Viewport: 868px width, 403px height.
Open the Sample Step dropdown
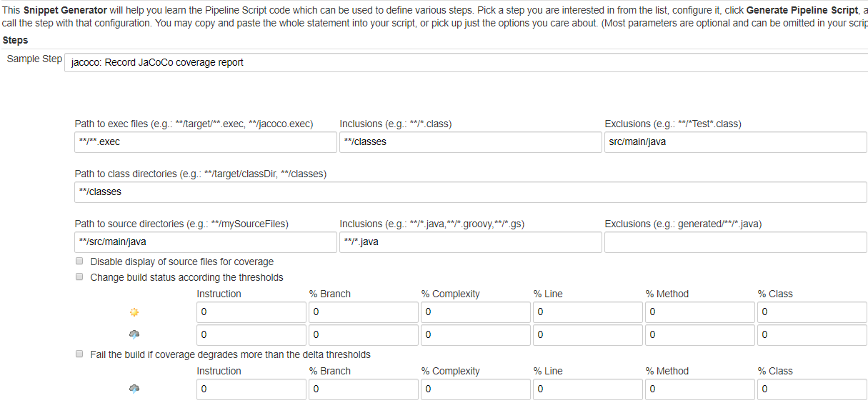coord(466,62)
